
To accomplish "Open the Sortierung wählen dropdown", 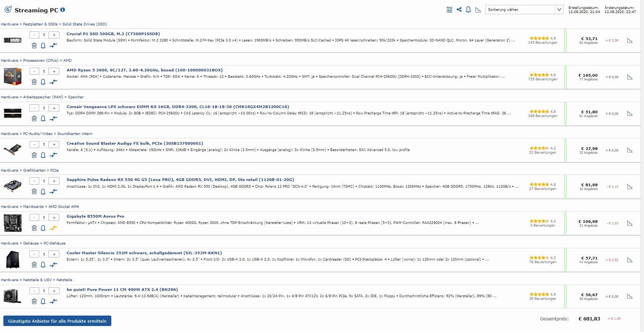I will pyautogui.click(x=524, y=10).
